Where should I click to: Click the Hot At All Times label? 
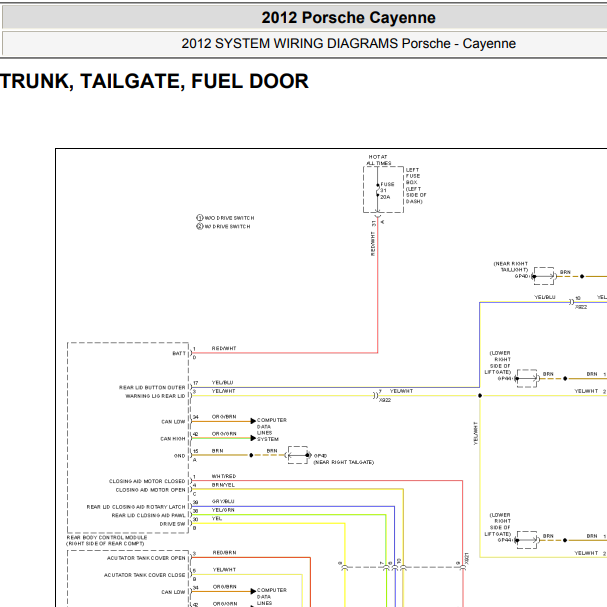tap(378, 160)
